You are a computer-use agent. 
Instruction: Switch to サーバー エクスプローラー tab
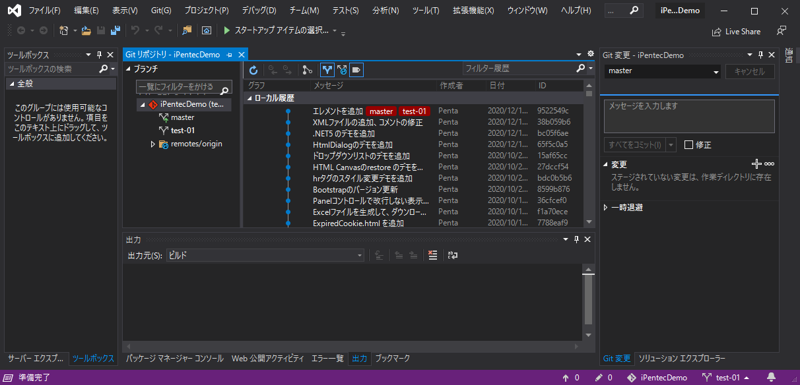pos(36,358)
